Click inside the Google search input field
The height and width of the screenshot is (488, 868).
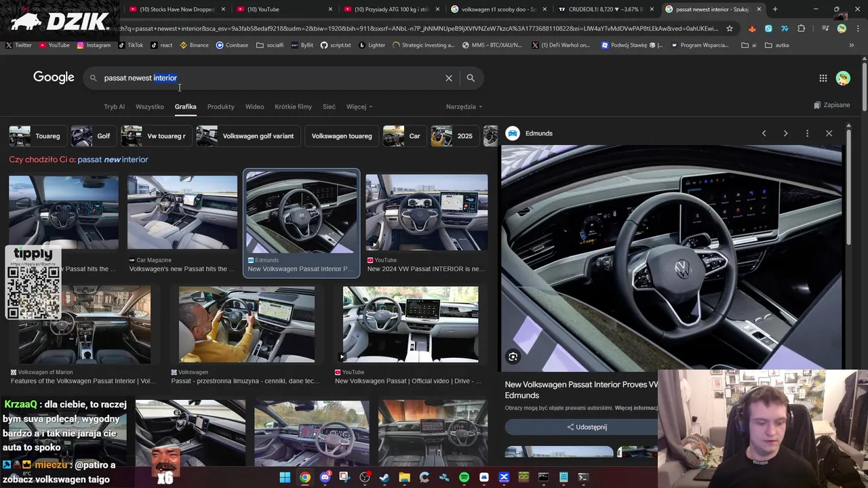point(271,78)
